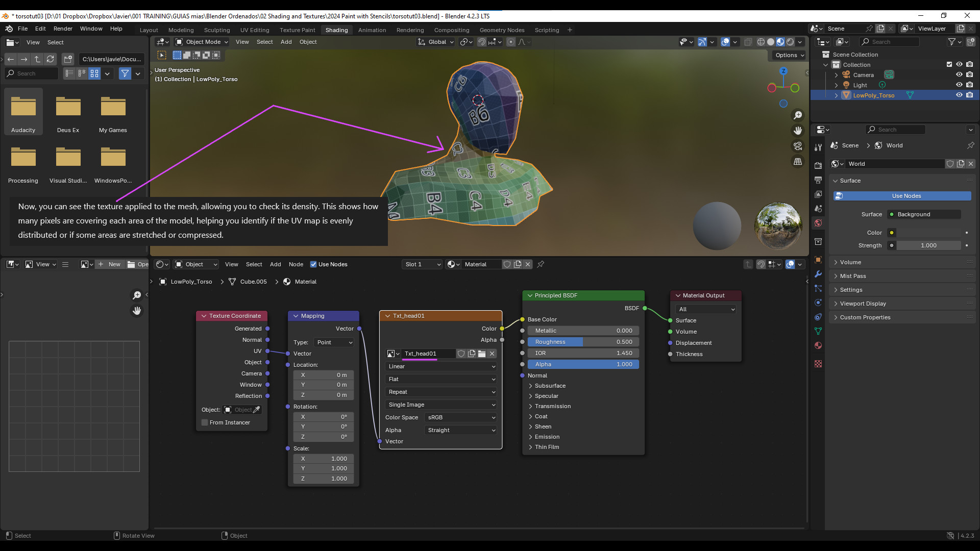The height and width of the screenshot is (551, 980).
Task: Switch to the Texture Paint workspace tab
Action: click(x=297, y=30)
